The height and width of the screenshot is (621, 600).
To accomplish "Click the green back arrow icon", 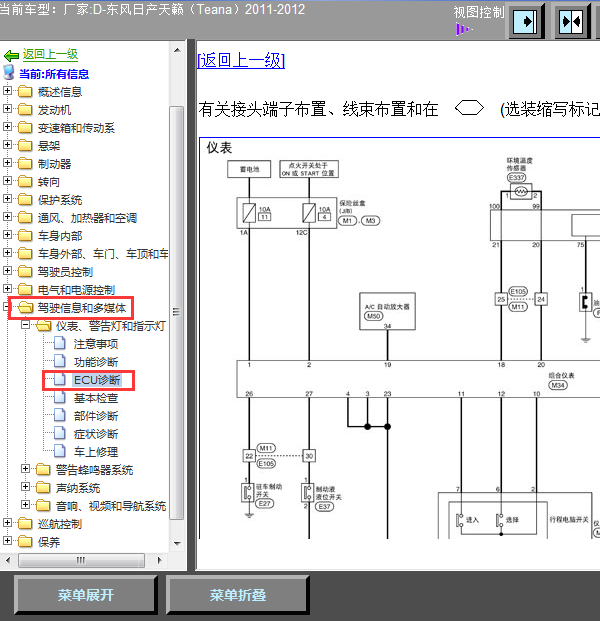I will pyautogui.click(x=11, y=55).
